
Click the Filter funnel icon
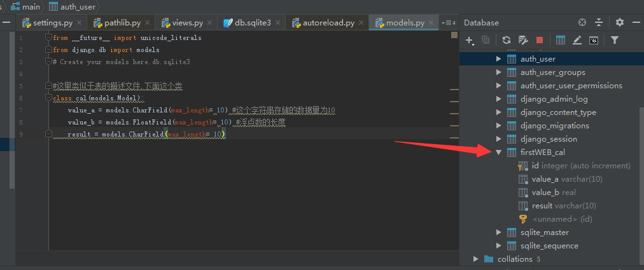(615, 40)
